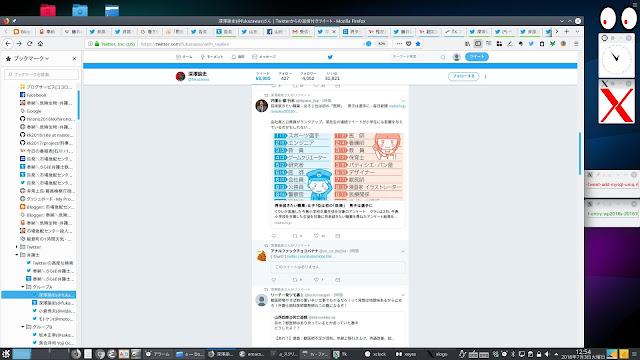Click the フォローする button
The image size is (640, 360).
coord(464,76)
